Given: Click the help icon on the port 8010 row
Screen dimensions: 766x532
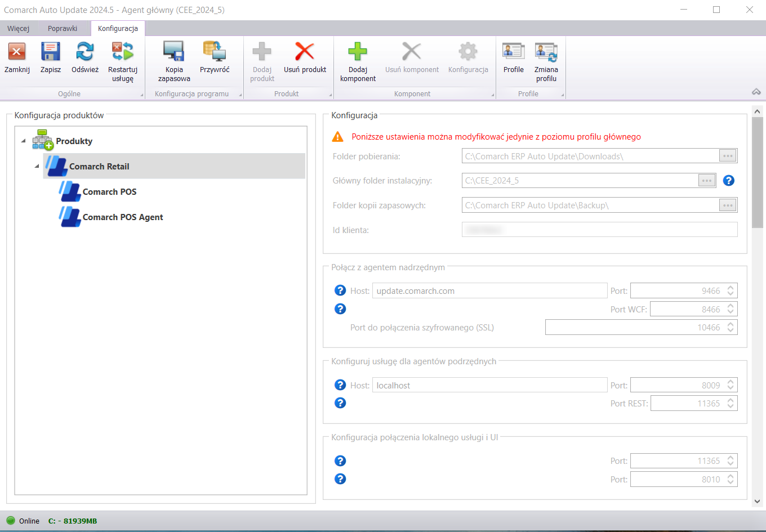Looking at the screenshot, I should click(340, 479).
